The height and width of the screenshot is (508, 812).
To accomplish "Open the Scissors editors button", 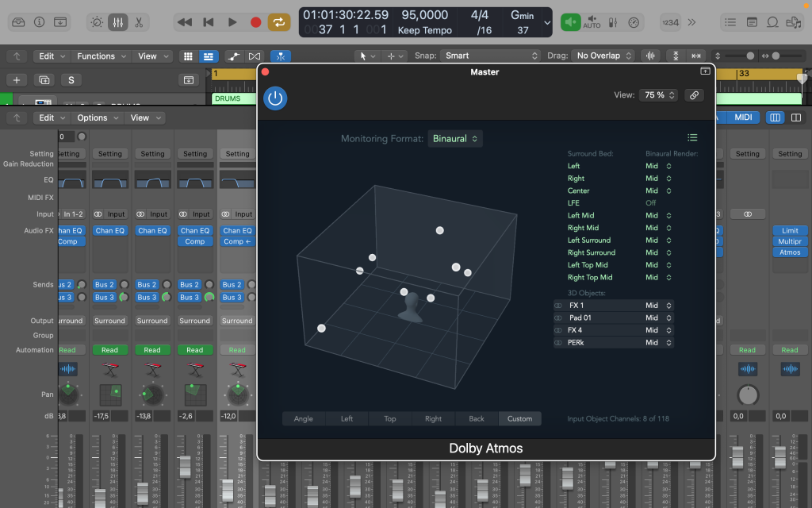I will 139,22.
